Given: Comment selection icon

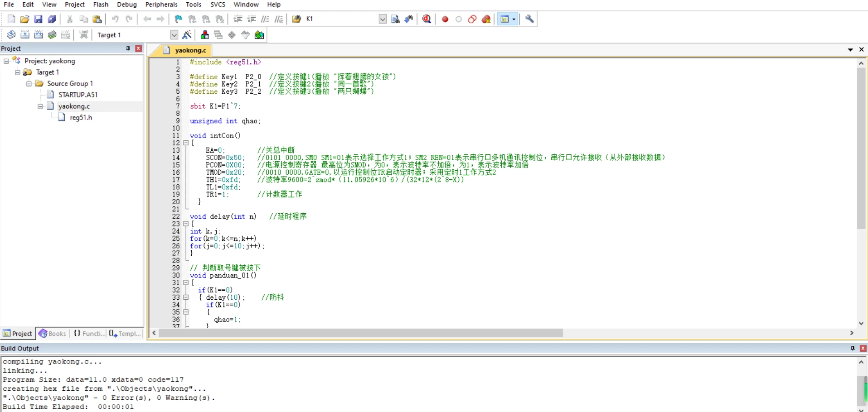Looking at the screenshot, I should coord(265,19).
